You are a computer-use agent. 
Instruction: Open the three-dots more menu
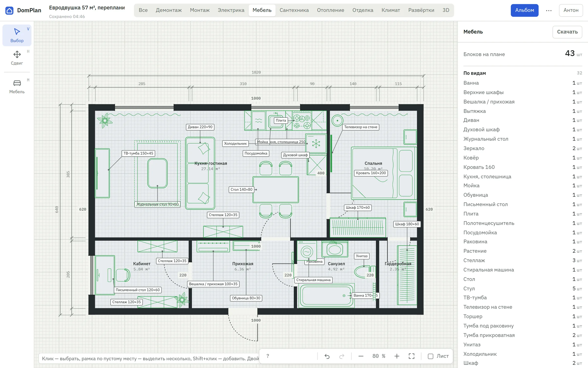click(x=549, y=10)
